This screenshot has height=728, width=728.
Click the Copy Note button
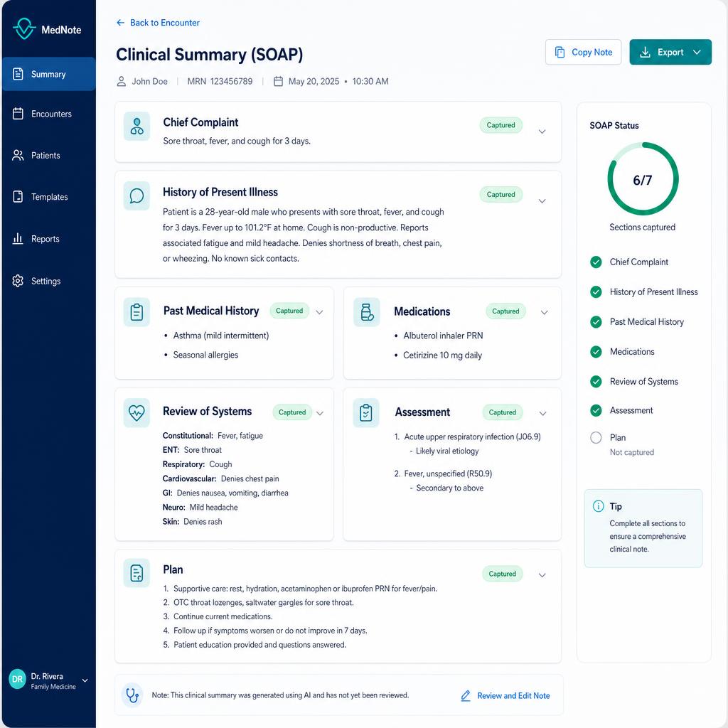click(583, 52)
